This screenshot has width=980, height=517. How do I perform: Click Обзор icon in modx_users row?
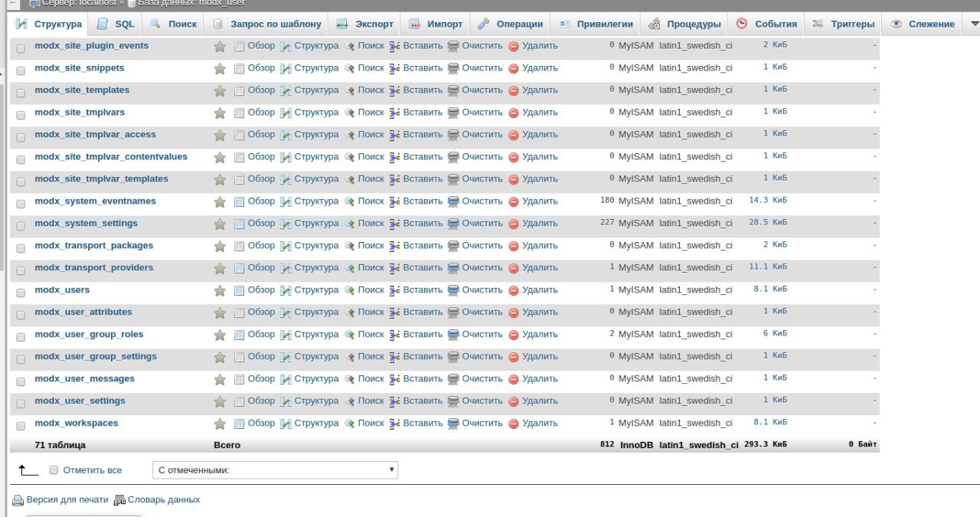coord(239,290)
